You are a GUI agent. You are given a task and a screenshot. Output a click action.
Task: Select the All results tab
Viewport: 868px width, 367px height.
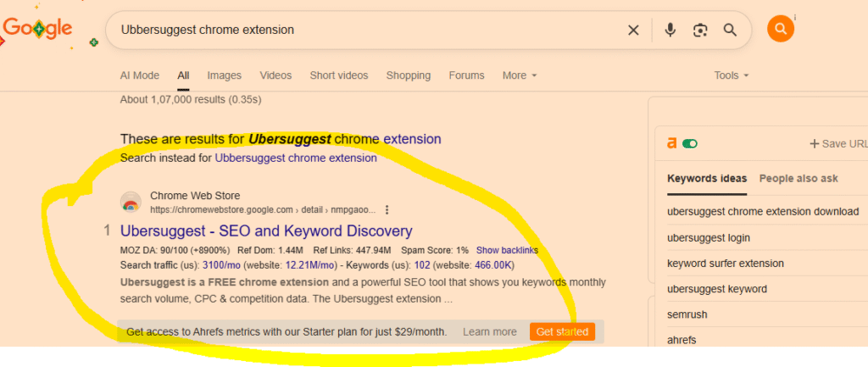point(183,75)
